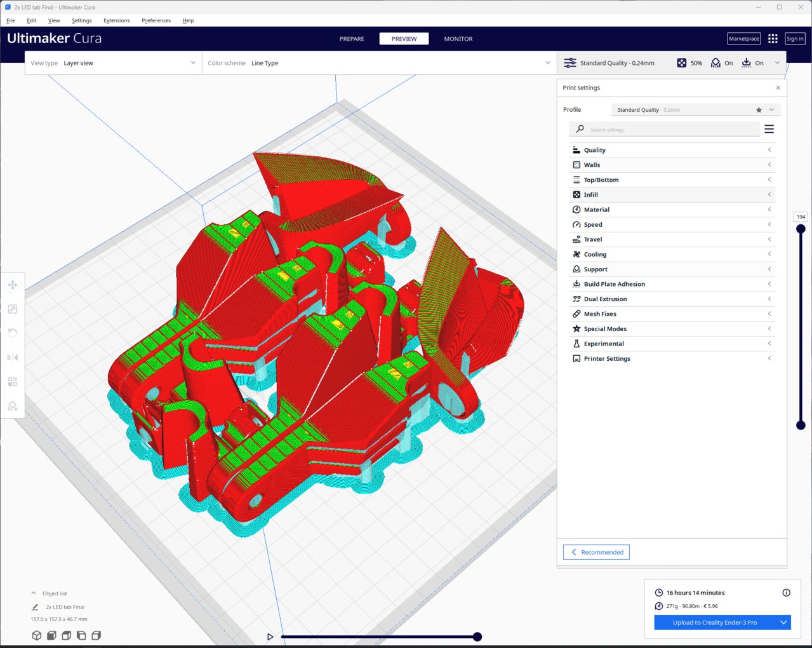This screenshot has height=648, width=812.
Task: Expand the Printer Settings category
Action: tap(672, 359)
